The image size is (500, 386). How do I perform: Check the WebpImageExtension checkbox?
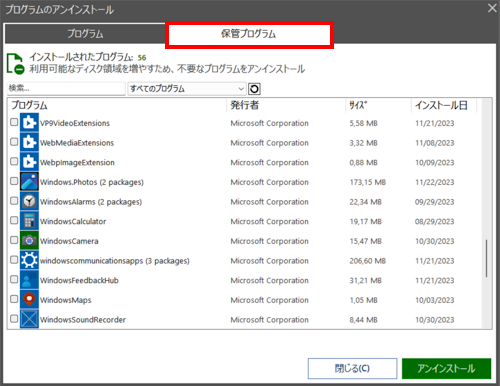tap(14, 161)
